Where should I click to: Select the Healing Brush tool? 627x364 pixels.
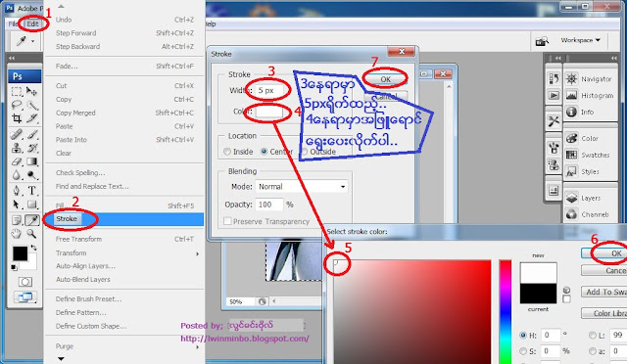pos(17,134)
